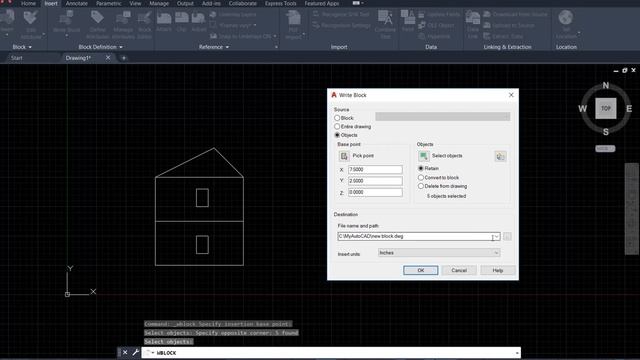Expand the Reference panel dropdown
This screenshot has height=360, width=640.
tap(214, 47)
